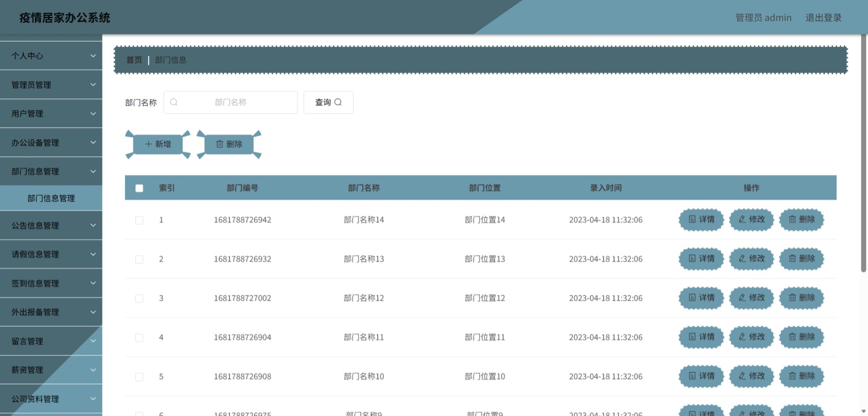The height and width of the screenshot is (416, 868).
Task: Click 删除 for row 部门名称10
Action: coord(802,376)
